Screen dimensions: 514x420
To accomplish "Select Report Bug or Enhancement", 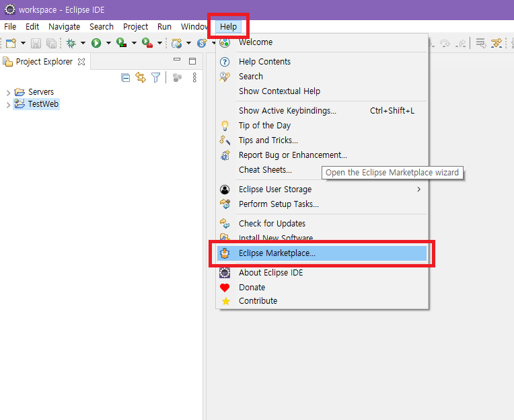I will [x=322, y=155].
